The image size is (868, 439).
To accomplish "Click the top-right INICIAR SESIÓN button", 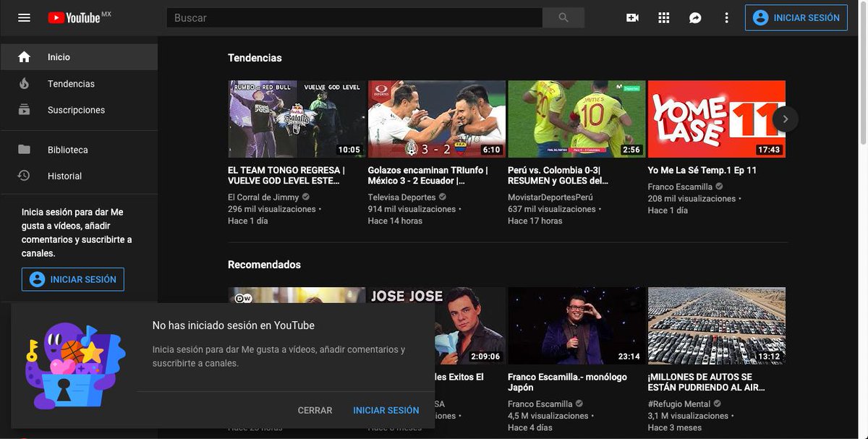I will coord(796,18).
